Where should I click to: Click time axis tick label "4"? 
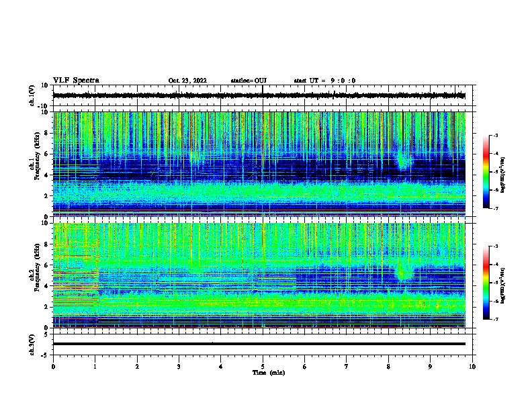(x=221, y=367)
